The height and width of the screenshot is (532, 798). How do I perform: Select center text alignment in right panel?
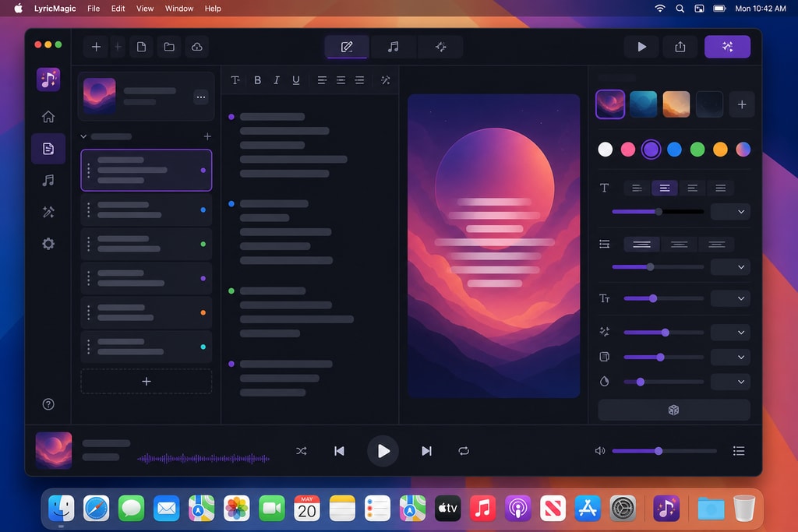665,188
